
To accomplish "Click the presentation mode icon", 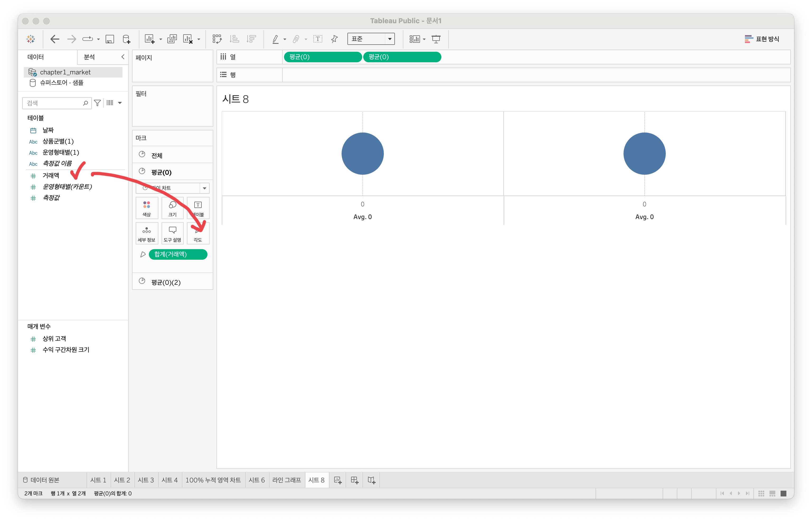I will click(x=436, y=39).
